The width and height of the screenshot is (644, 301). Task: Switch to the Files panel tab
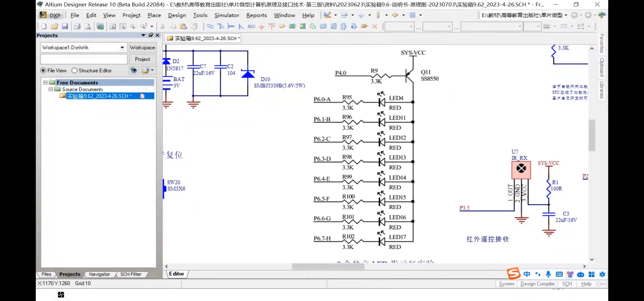coord(46,274)
